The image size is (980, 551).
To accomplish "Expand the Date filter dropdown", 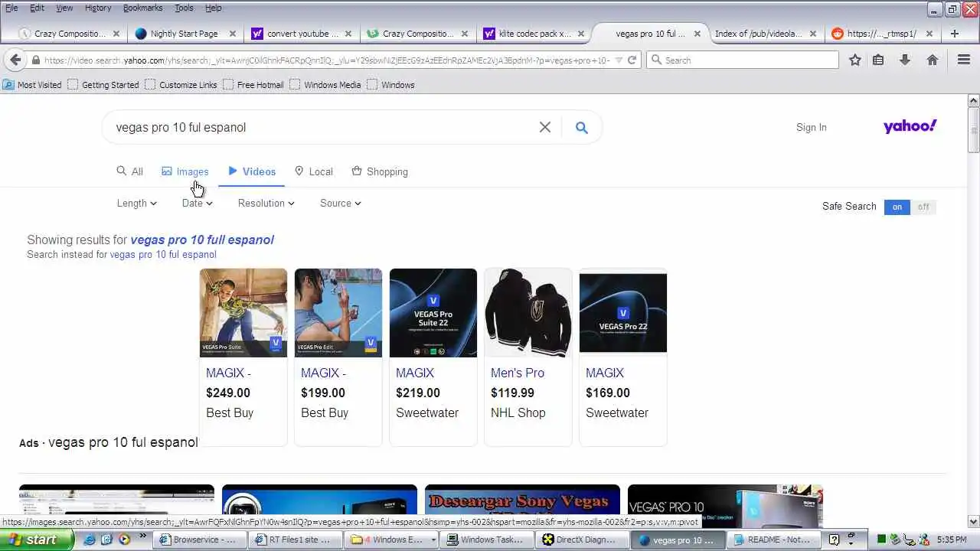I will [x=197, y=203].
